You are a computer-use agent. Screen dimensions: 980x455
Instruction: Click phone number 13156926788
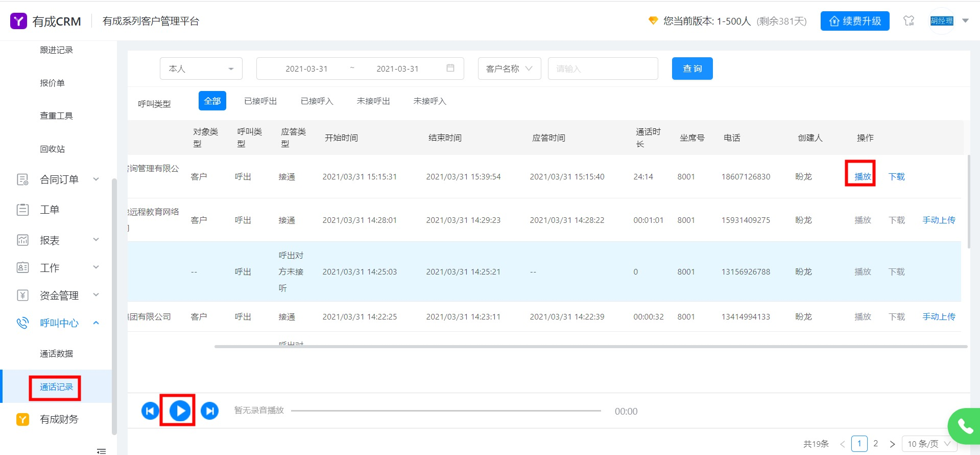(746, 271)
